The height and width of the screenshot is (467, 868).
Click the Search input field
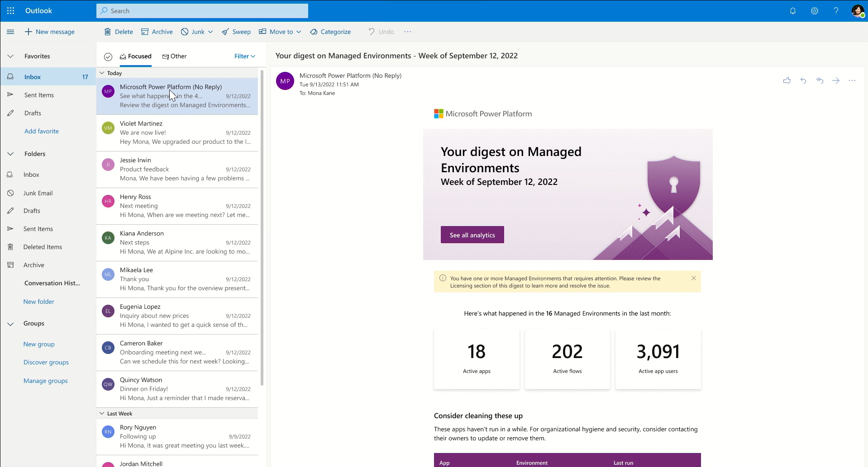pos(202,11)
